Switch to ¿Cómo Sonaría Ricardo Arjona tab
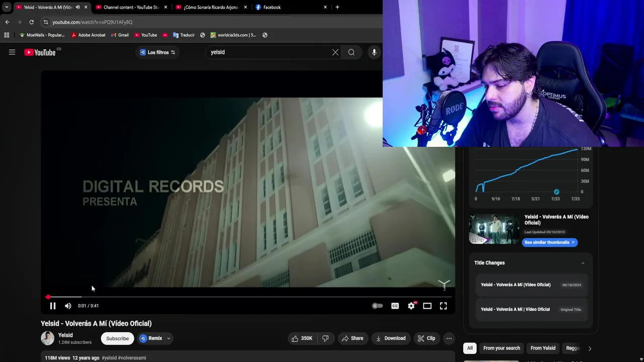Screen dimensions: 644x362 (210, 7)
